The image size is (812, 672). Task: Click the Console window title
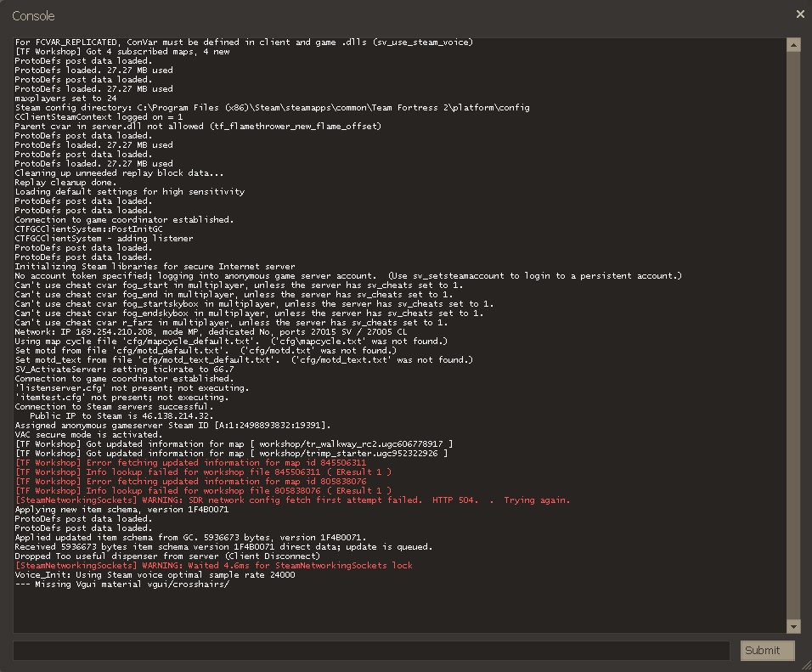[33, 16]
